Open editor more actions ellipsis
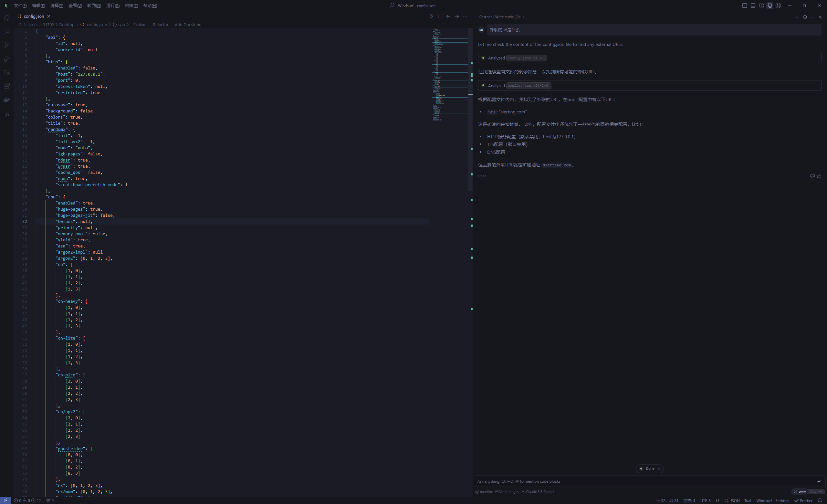827x504 pixels. 465,16
